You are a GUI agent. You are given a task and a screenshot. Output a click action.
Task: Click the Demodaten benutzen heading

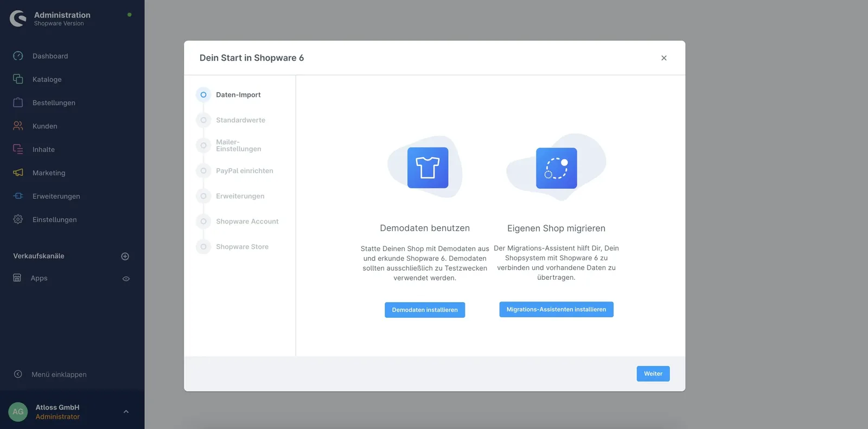[x=425, y=228]
